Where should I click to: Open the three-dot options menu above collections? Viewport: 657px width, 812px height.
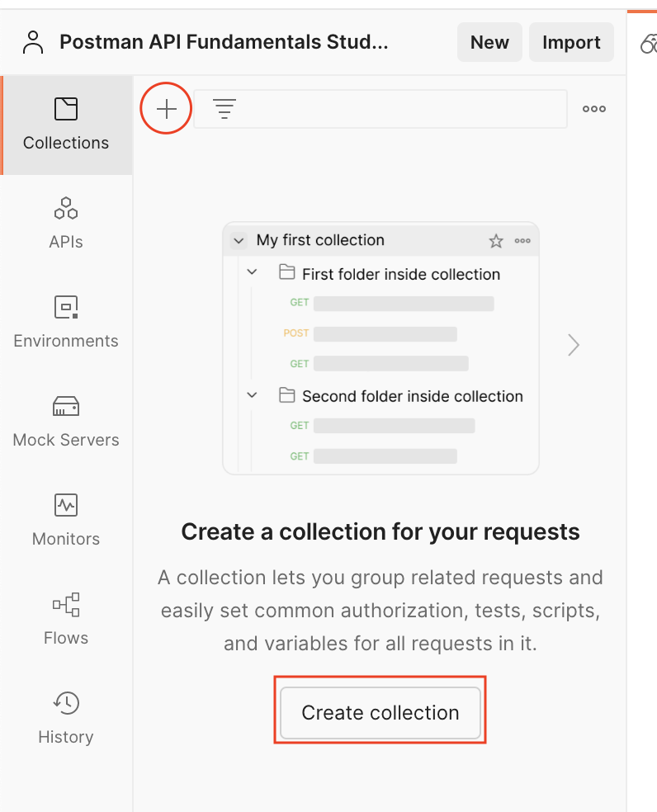click(x=594, y=109)
